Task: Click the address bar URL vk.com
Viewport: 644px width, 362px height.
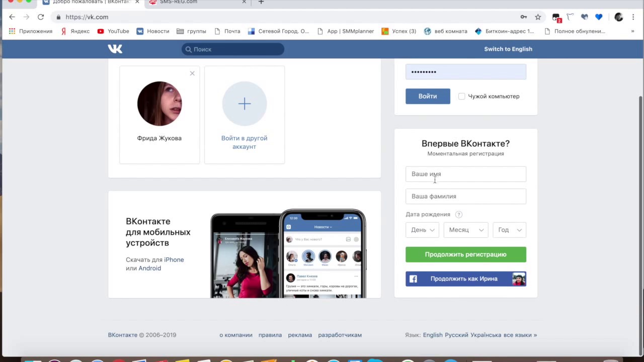Action: pos(87,17)
